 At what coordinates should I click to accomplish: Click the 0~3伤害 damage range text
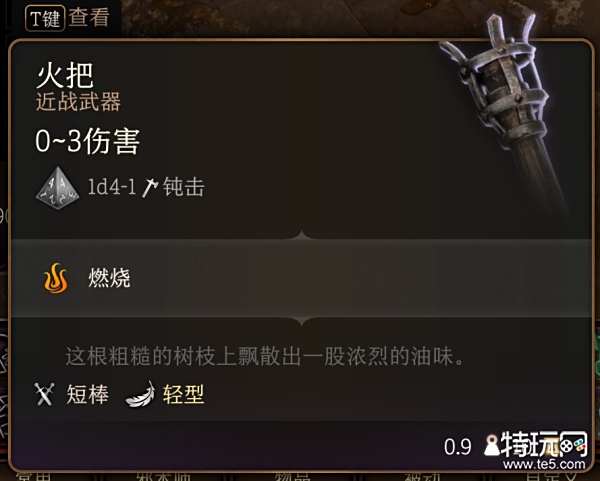coord(88,141)
